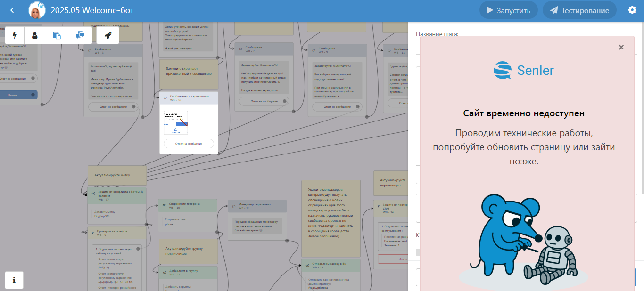The width and height of the screenshot is (644, 291).
Task: Click the Сайт временно недоступен heading
Action: point(524,113)
